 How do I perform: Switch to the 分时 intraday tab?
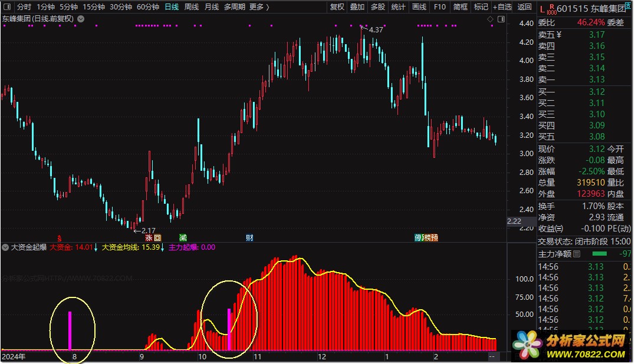[x=24, y=7]
